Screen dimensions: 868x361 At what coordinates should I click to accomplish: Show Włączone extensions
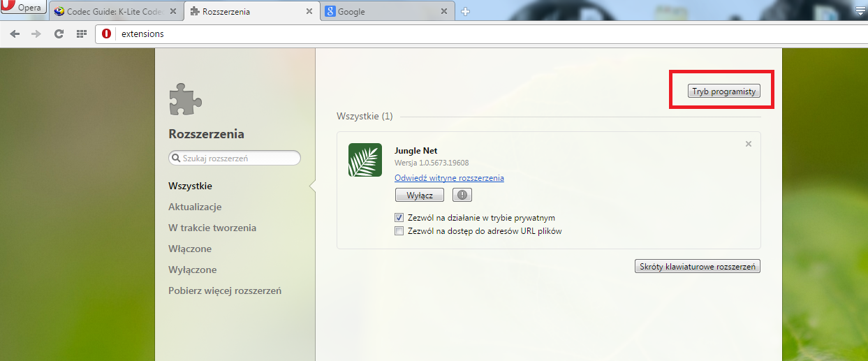tap(190, 249)
